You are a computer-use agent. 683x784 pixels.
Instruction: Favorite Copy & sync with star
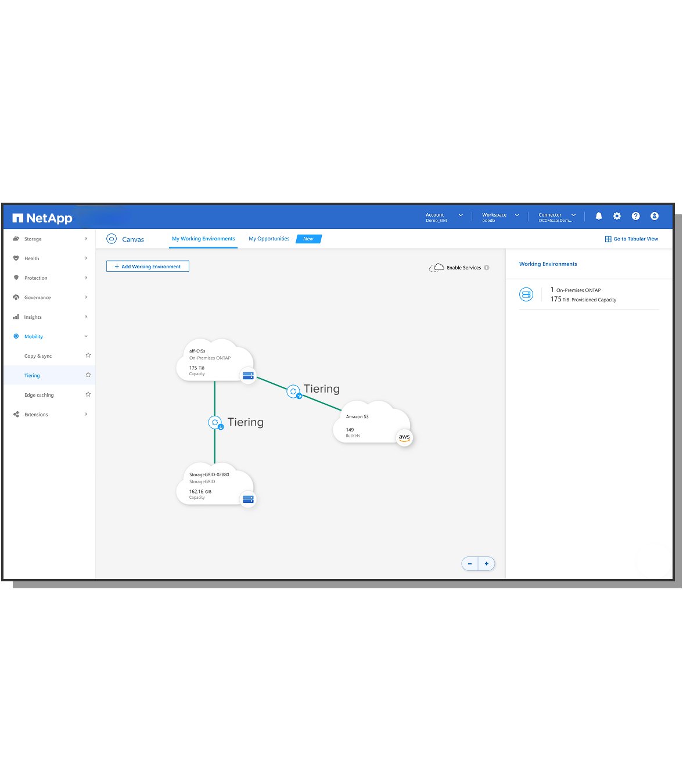coord(88,355)
